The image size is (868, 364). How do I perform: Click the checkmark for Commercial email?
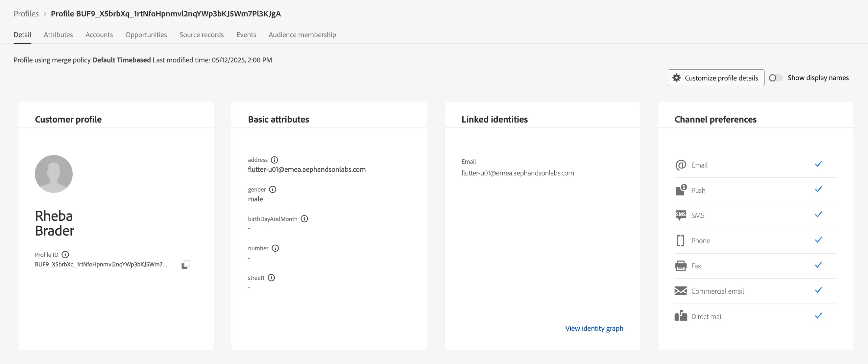click(818, 290)
